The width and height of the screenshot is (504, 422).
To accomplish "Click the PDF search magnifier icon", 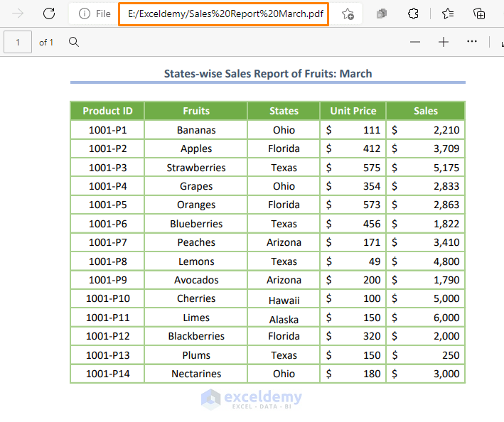I will coord(73,43).
